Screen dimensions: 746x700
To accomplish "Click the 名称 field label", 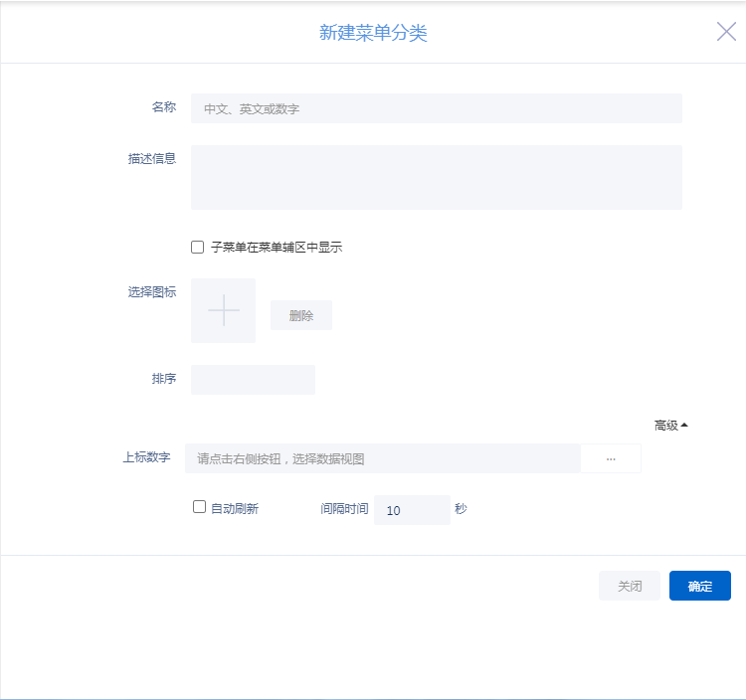I will pyautogui.click(x=164, y=107).
